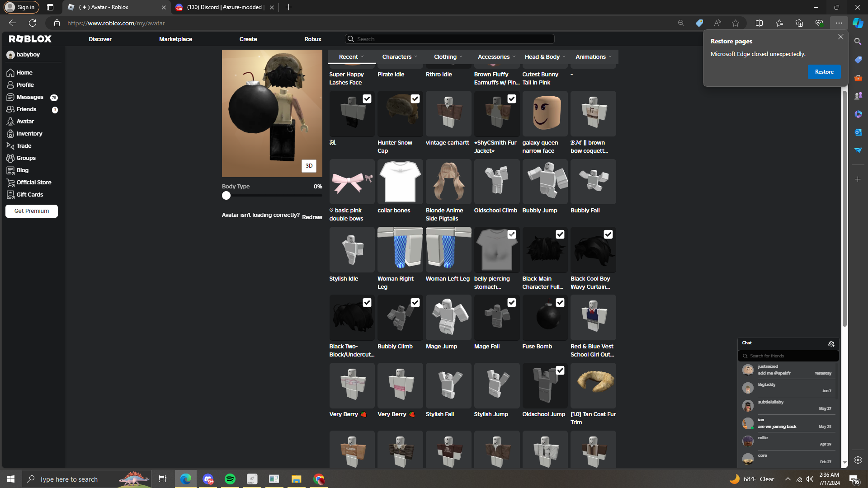This screenshot has width=868, height=488.
Task: Click the Sign in button
Action: (21, 7)
